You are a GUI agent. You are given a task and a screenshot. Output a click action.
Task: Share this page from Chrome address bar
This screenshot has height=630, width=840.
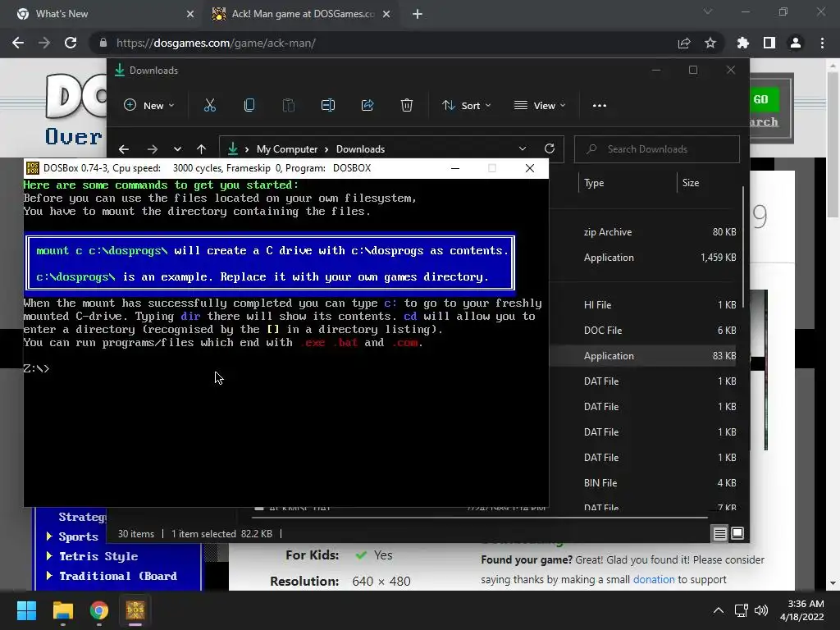coord(684,43)
